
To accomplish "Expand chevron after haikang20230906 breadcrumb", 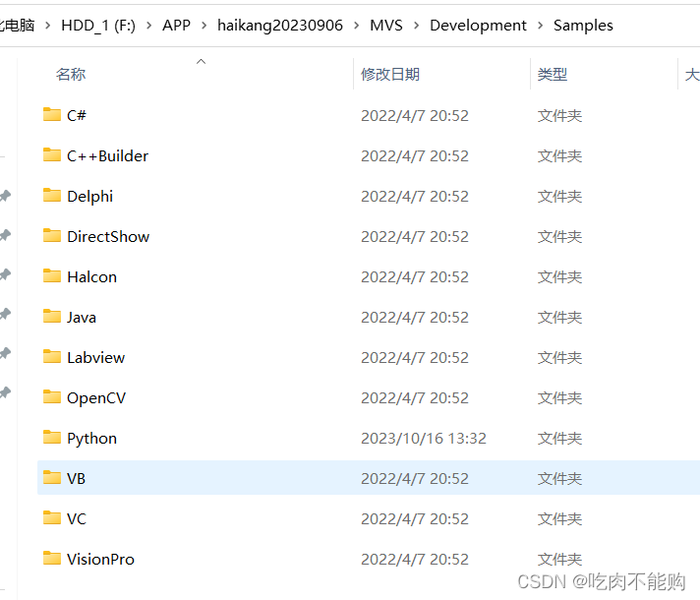I will (356, 26).
